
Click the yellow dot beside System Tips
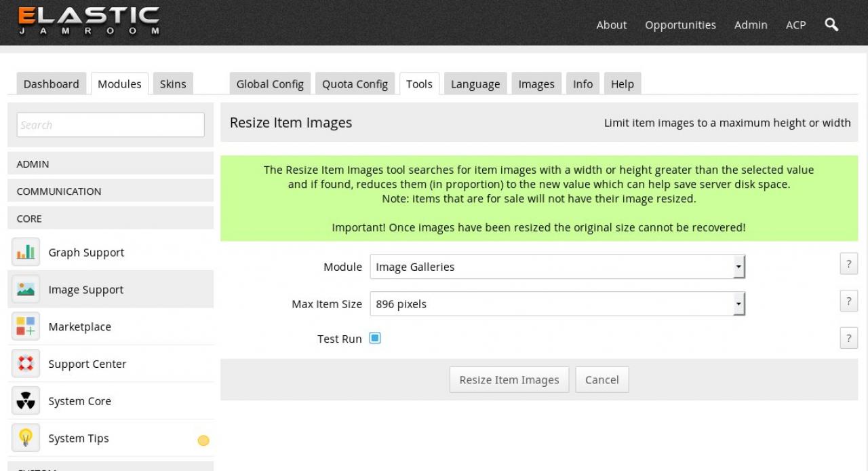pyautogui.click(x=203, y=440)
